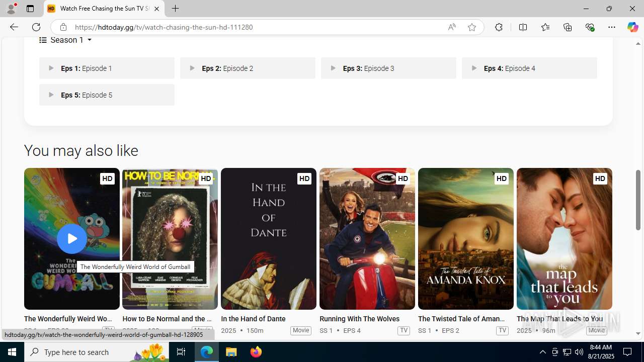Open the Windows Start menu
This screenshot has width=644, height=362.
click(x=12, y=352)
